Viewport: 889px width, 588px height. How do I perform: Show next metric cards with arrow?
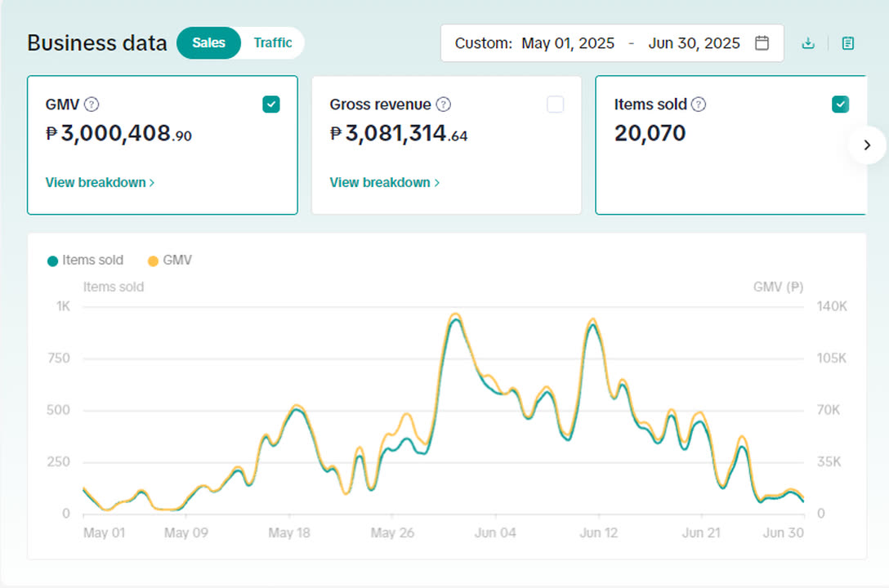866,145
